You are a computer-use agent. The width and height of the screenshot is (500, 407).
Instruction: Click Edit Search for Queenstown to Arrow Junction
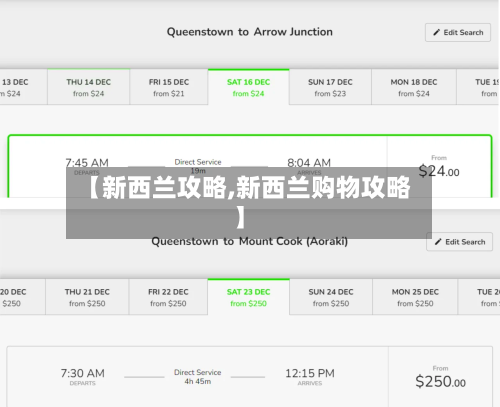click(458, 32)
